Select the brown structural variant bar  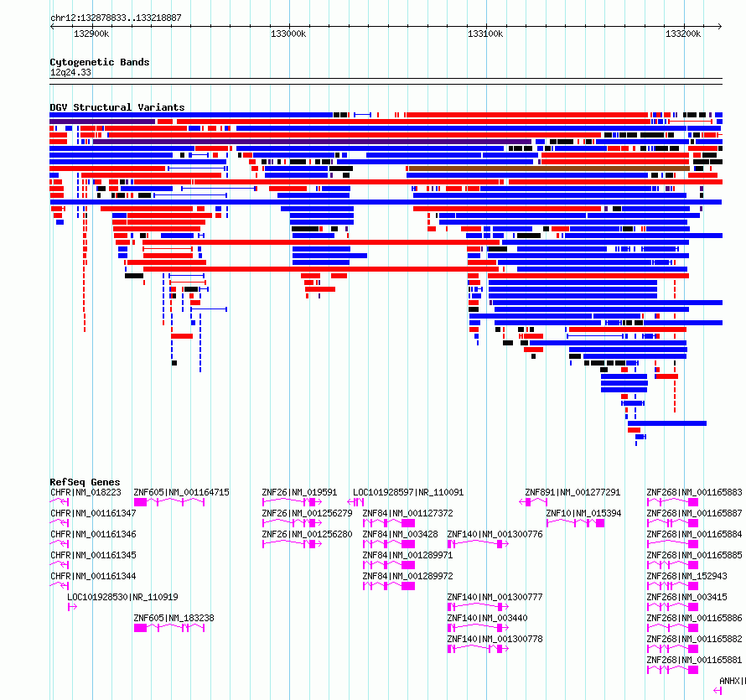pyautogui.click(x=549, y=169)
